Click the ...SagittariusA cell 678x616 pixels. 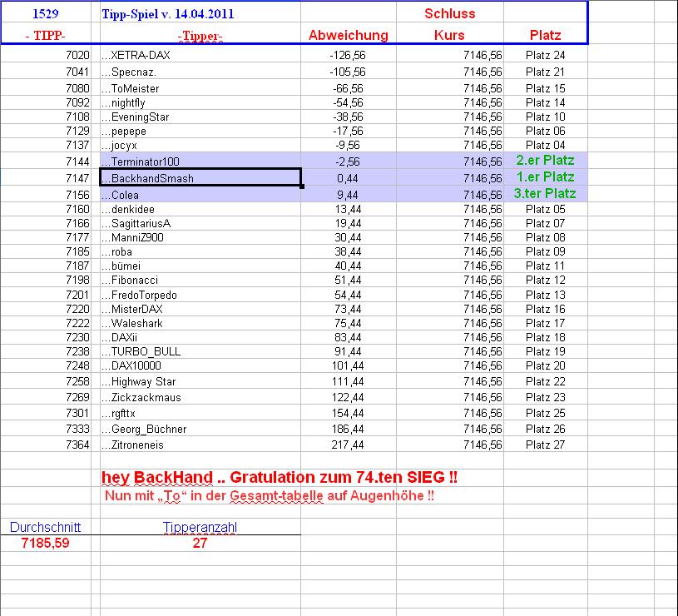pos(200,223)
